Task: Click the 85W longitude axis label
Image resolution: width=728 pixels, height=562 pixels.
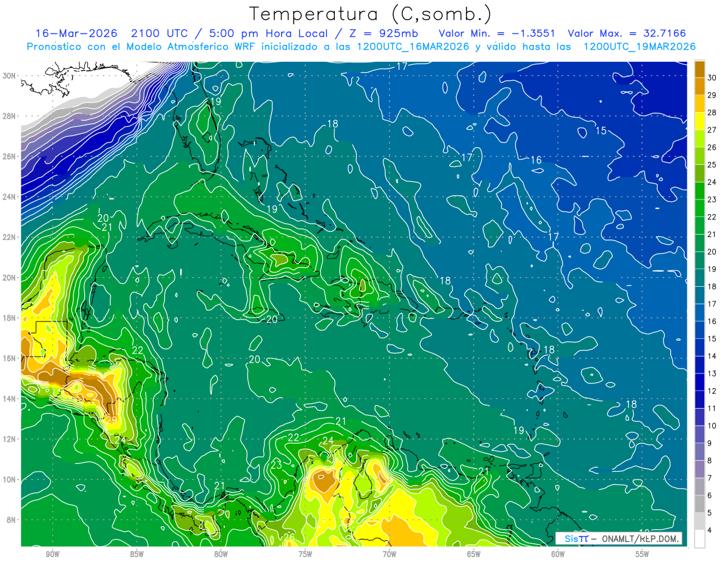Action: pos(136,554)
